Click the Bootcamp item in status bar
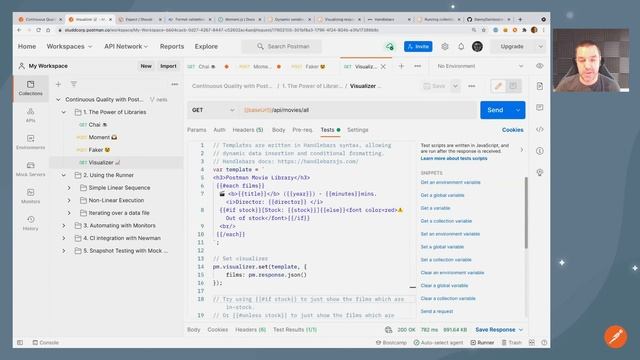The width and height of the screenshot is (640, 360). coord(391,342)
